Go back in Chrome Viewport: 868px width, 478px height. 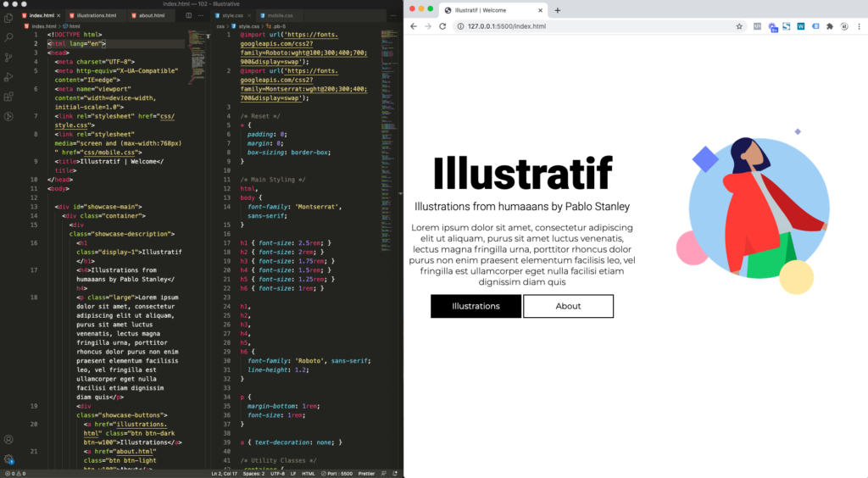[414, 26]
